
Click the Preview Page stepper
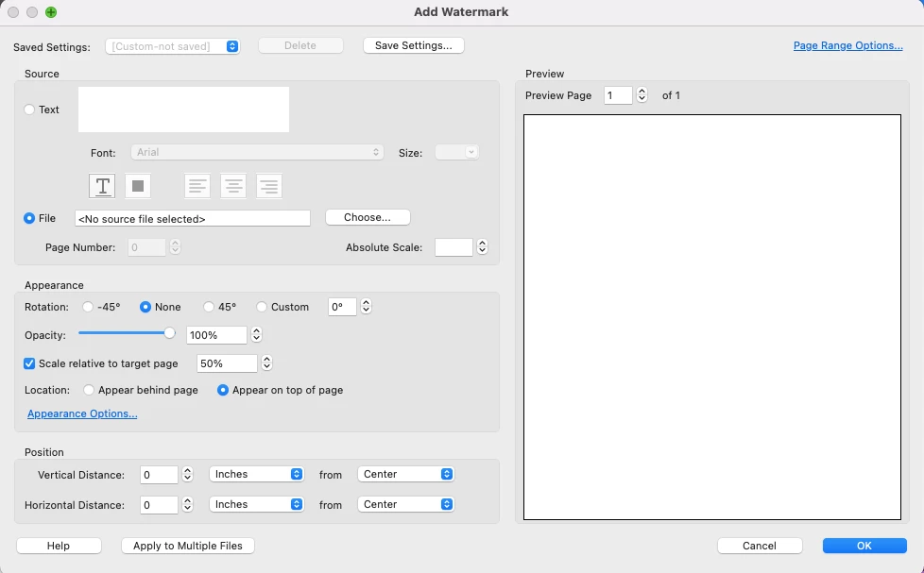pyautogui.click(x=642, y=94)
